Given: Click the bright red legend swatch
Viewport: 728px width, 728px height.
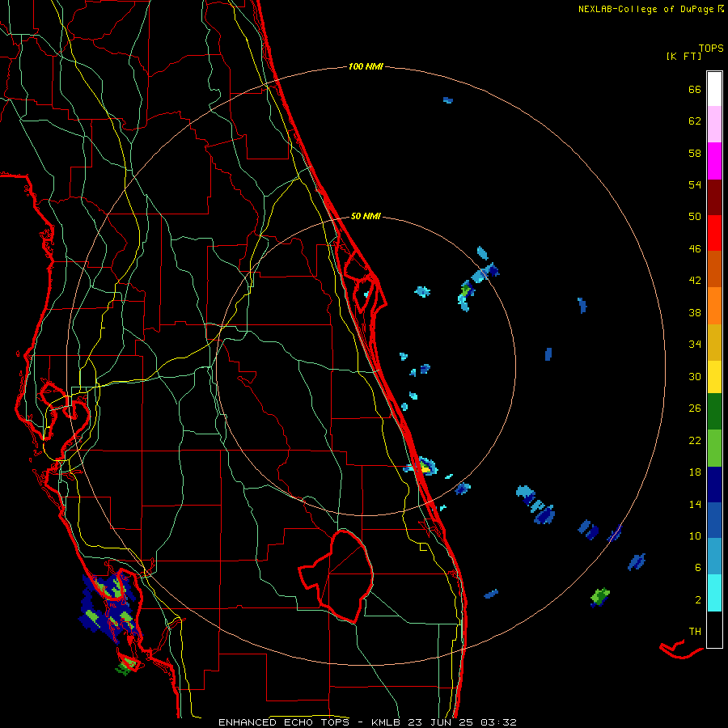Looking at the screenshot, I should 714,233.
